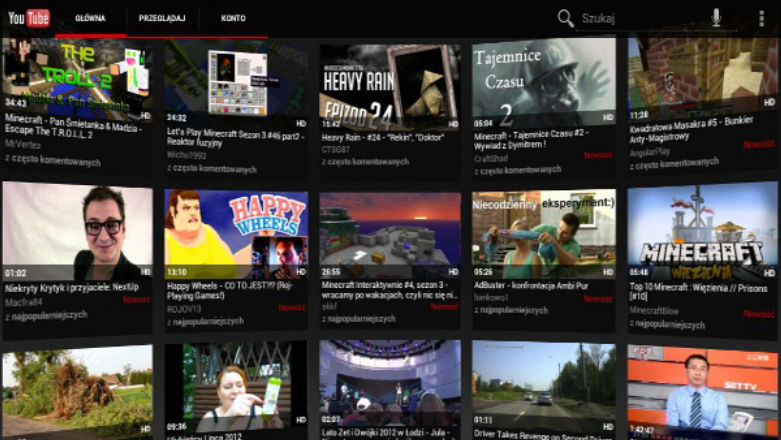Tap the microphone voice search icon
The image size is (781, 440).
716,18
